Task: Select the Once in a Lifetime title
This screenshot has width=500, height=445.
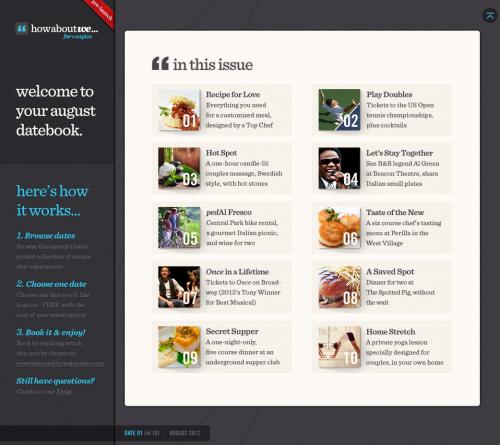Action: click(237, 272)
